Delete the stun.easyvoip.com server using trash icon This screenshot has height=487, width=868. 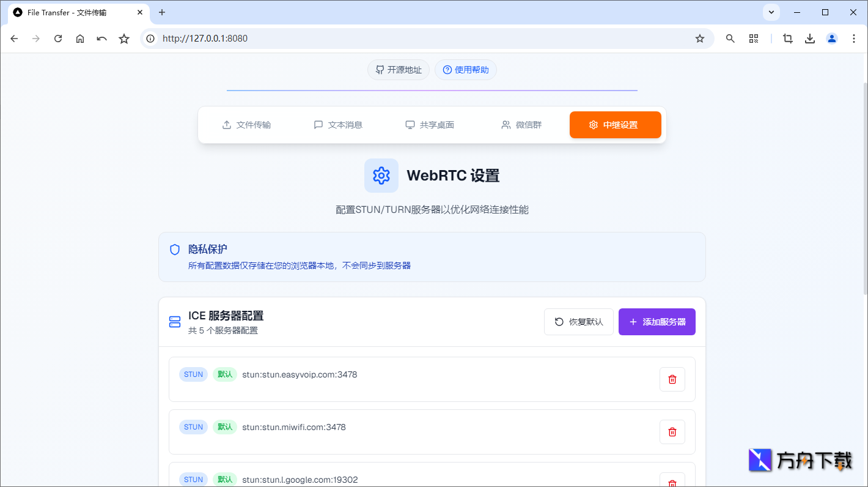[x=672, y=379]
